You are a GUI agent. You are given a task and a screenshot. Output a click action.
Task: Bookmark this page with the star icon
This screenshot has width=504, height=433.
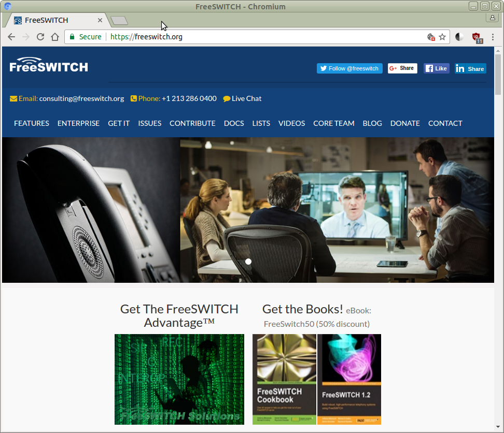(442, 37)
